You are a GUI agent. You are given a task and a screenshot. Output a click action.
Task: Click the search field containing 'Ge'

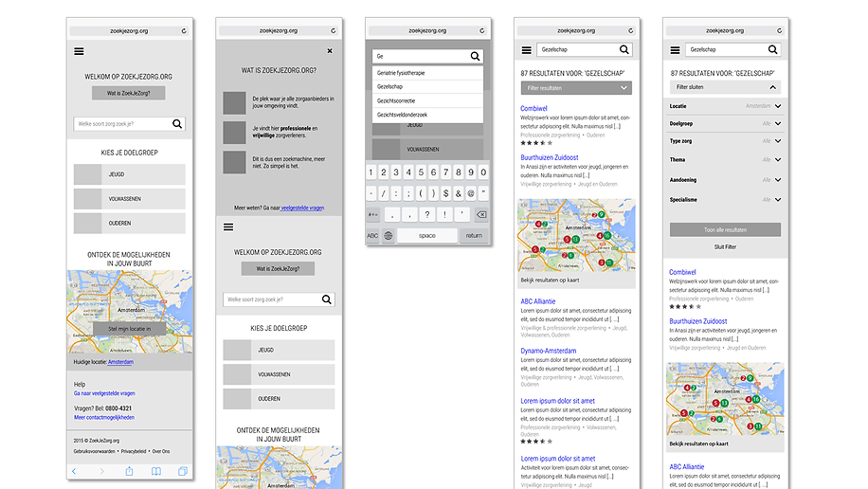427,56
